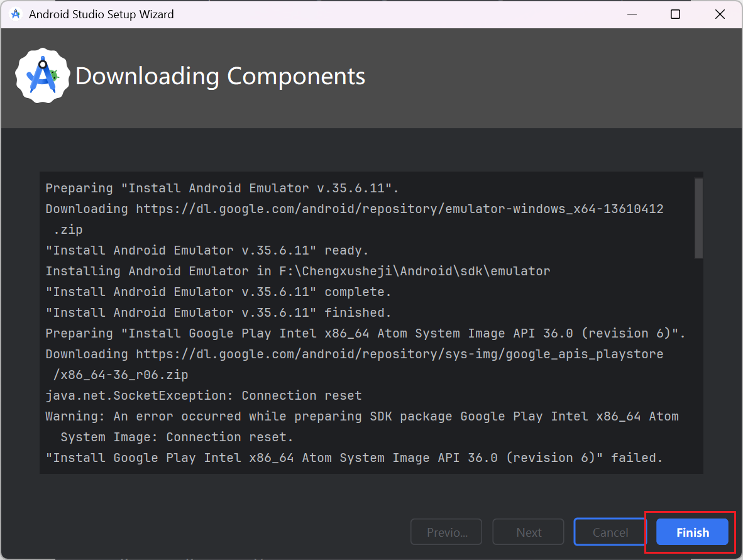743x560 pixels.
Task: Click the Preparing Google Play System Image line
Action: coord(365,334)
